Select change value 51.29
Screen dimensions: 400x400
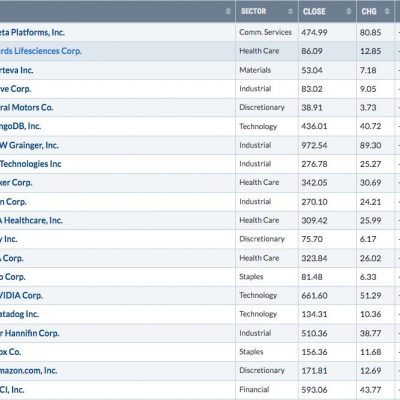(x=370, y=295)
